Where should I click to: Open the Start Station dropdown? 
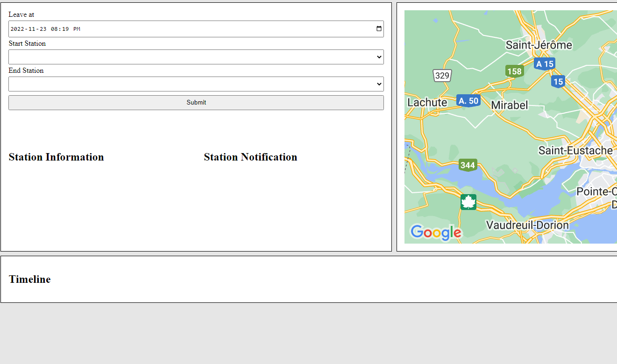[196, 57]
